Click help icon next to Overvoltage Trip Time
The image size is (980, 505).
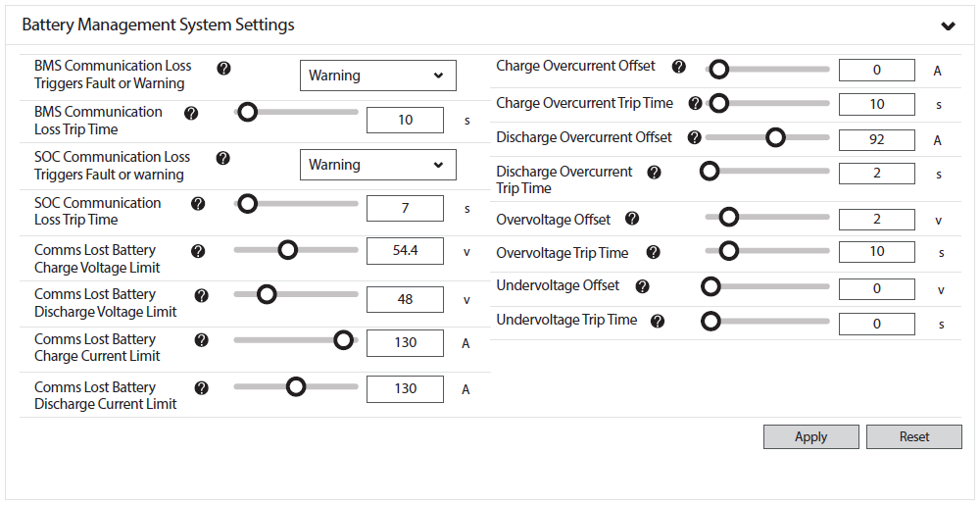click(653, 252)
